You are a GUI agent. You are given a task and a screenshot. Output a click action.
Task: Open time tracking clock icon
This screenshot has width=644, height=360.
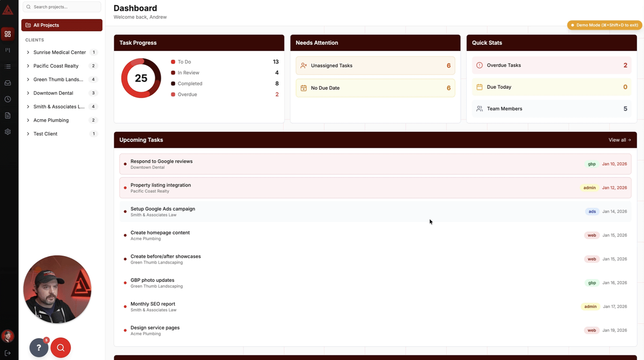[8, 99]
